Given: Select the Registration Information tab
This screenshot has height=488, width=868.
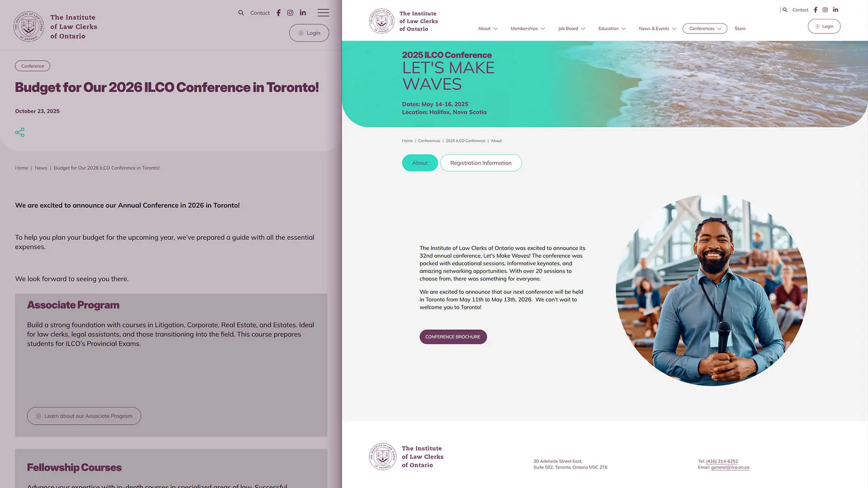Looking at the screenshot, I should (481, 163).
